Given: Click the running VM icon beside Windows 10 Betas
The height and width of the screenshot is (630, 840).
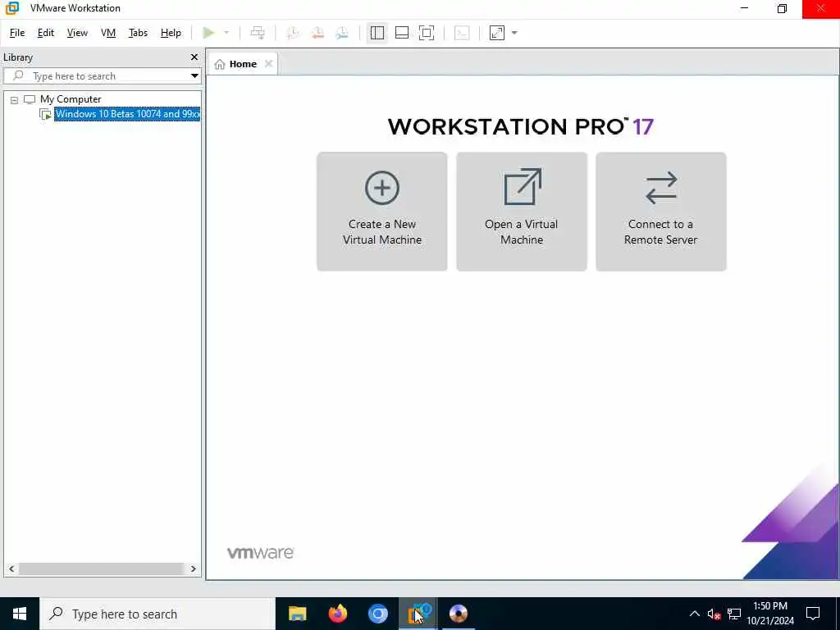Looking at the screenshot, I should pos(46,114).
